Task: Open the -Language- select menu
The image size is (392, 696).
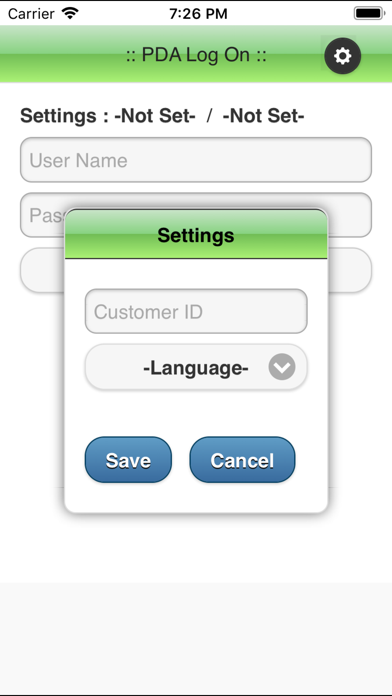Action: point(196,368)
